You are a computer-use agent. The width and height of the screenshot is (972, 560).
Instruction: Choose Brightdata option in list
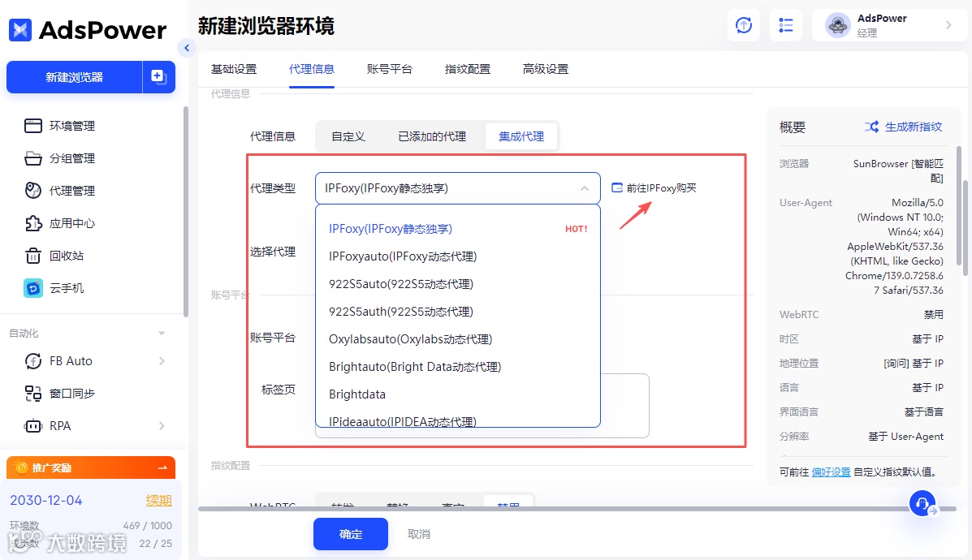tap(458, 394)
